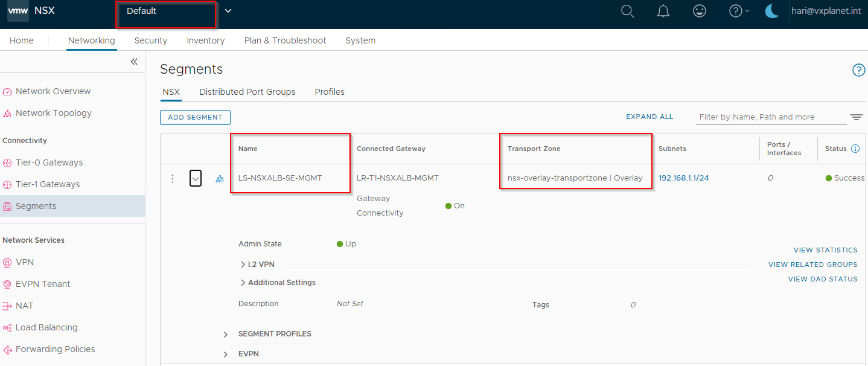Expand SEGMENT PROFILES section

226,334
